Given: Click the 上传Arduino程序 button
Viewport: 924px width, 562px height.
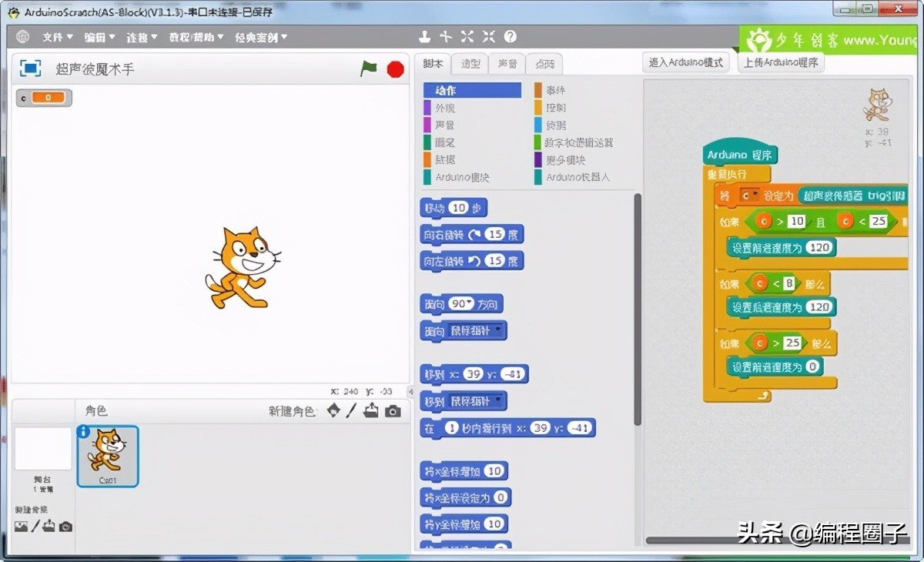Looking at the screenshot, I should (x=781, y=62).
